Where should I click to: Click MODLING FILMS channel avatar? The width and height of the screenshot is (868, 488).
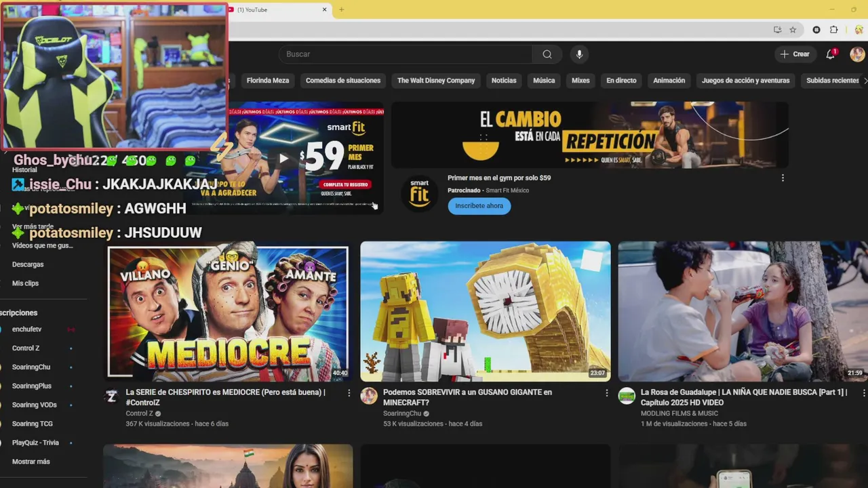click(627, 396)
